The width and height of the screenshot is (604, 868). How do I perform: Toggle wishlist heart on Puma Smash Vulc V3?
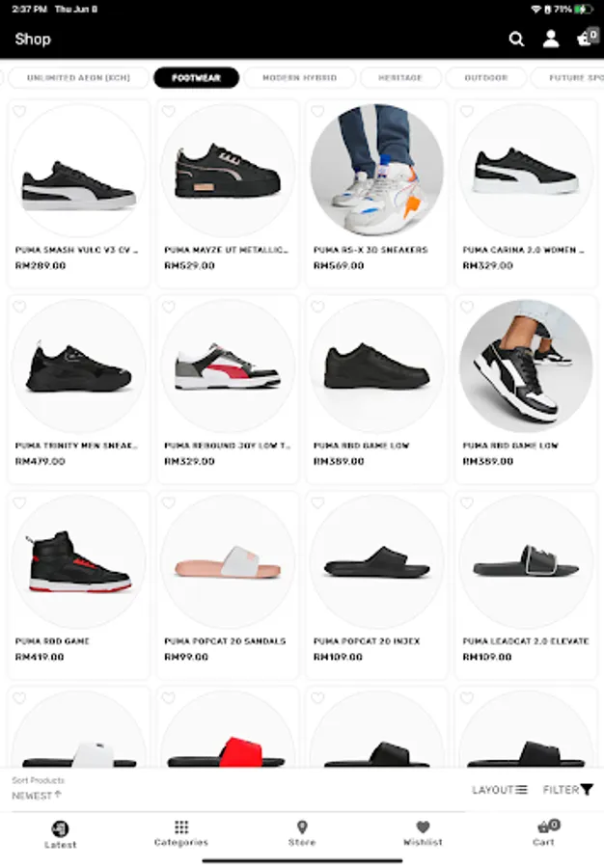[x=19, y=111]
